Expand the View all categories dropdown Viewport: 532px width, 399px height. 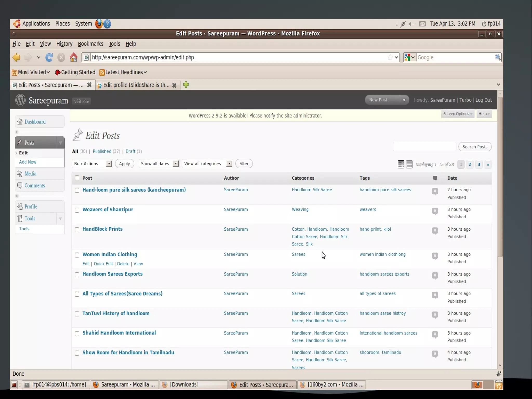coord(207,164)
